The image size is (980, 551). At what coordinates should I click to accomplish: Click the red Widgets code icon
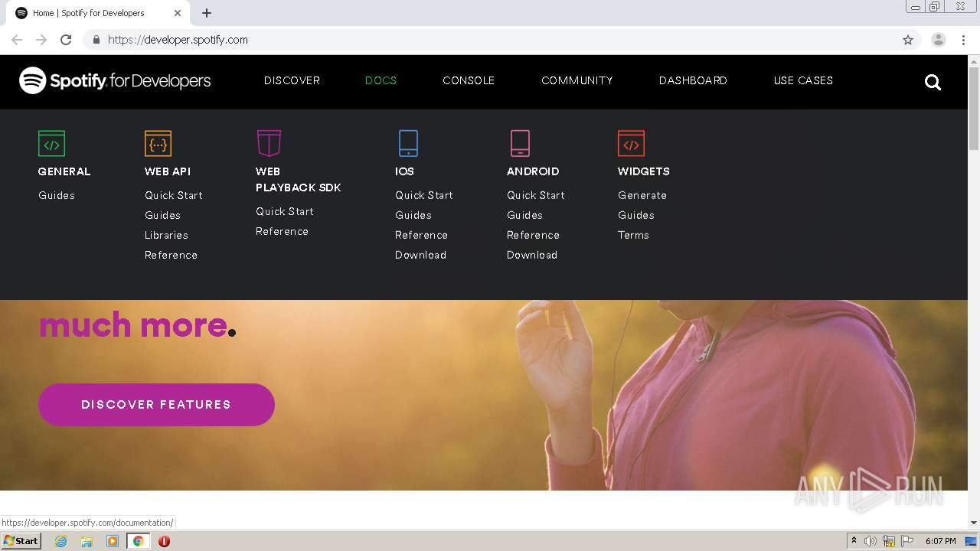tap(631, 143)
